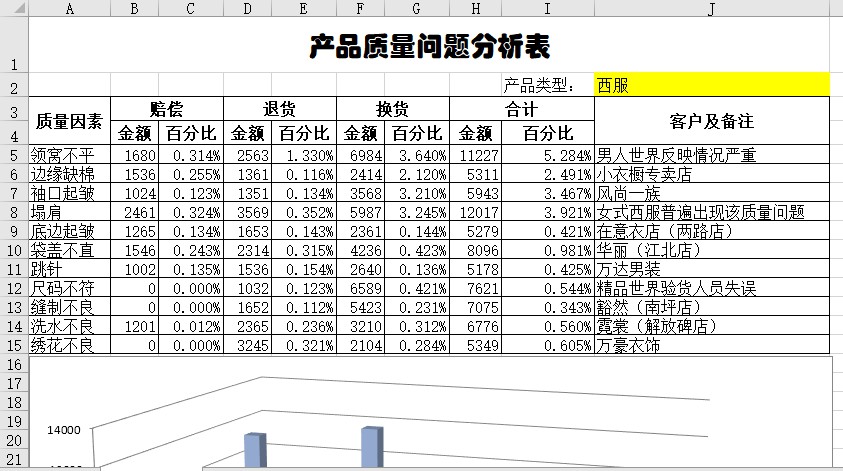
Task: Select column J header
Action: (x=711, y=9)
